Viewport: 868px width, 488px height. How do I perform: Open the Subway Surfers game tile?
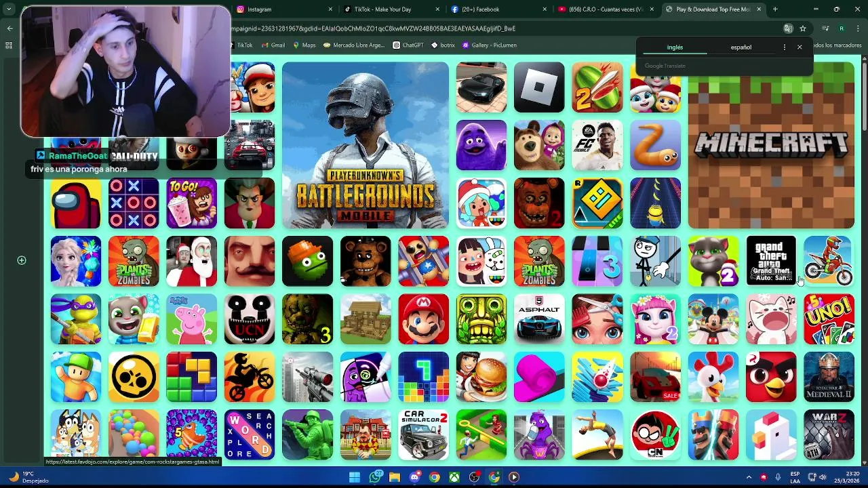pyautogui.click(x=252, y=87)
